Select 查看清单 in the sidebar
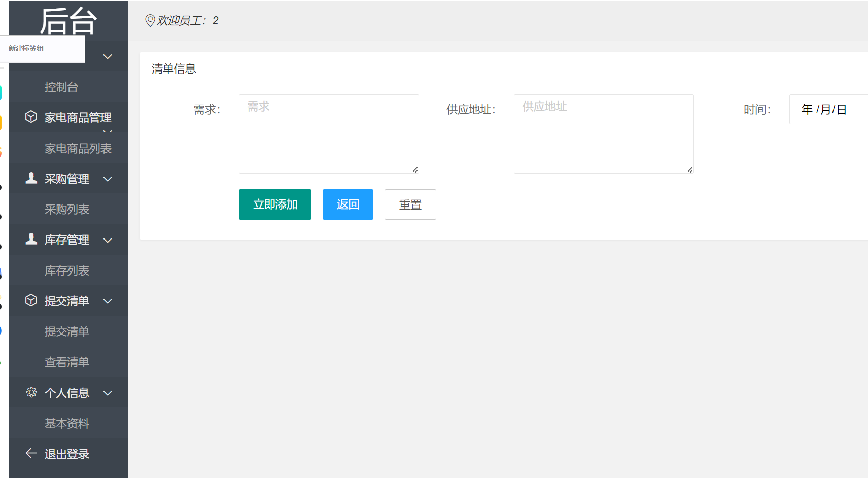 (x=66, y=362)
